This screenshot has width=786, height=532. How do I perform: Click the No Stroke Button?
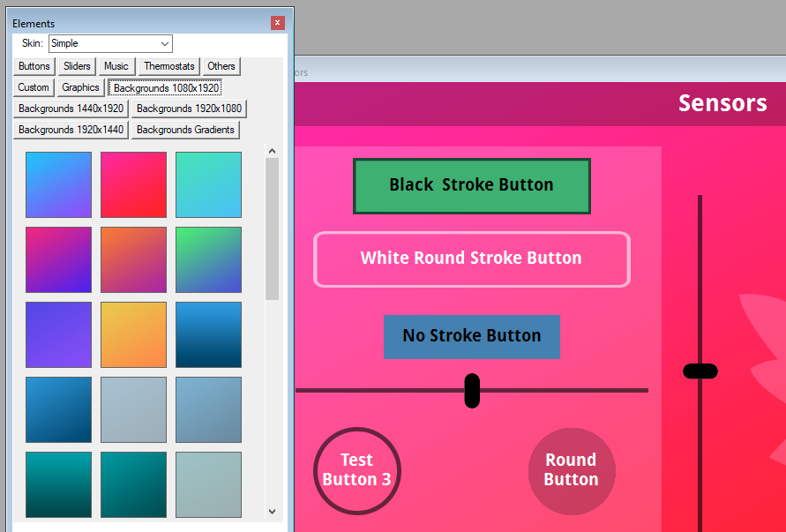pyautogui.click(x=471, y=336)
